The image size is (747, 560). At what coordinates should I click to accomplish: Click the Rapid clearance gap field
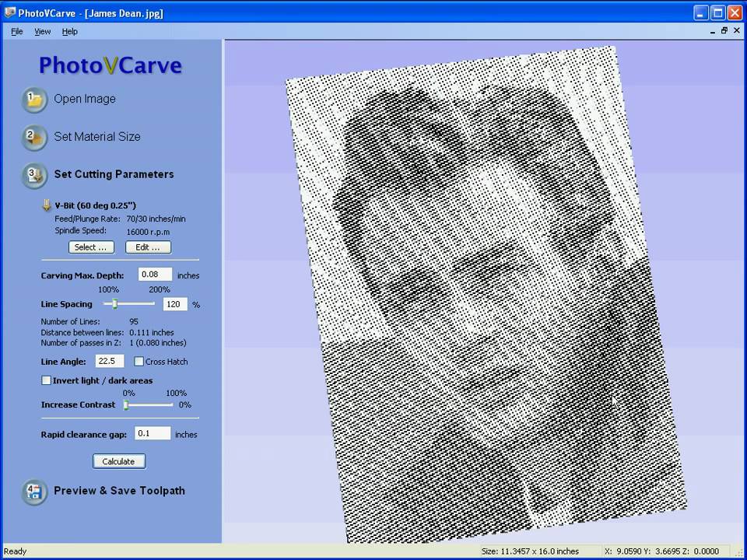click(x=153, y=433)
